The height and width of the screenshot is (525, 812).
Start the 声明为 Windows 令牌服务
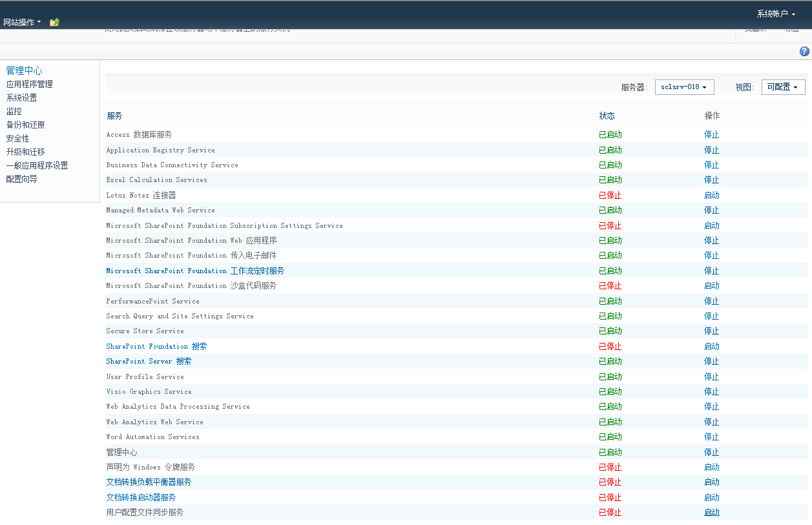[711, 467]
